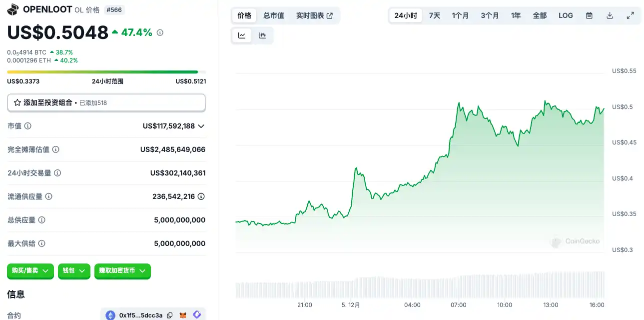Add token to MetaMask via fox icon
This screenshot has height=320, width=644.
[x=183, y=315]
